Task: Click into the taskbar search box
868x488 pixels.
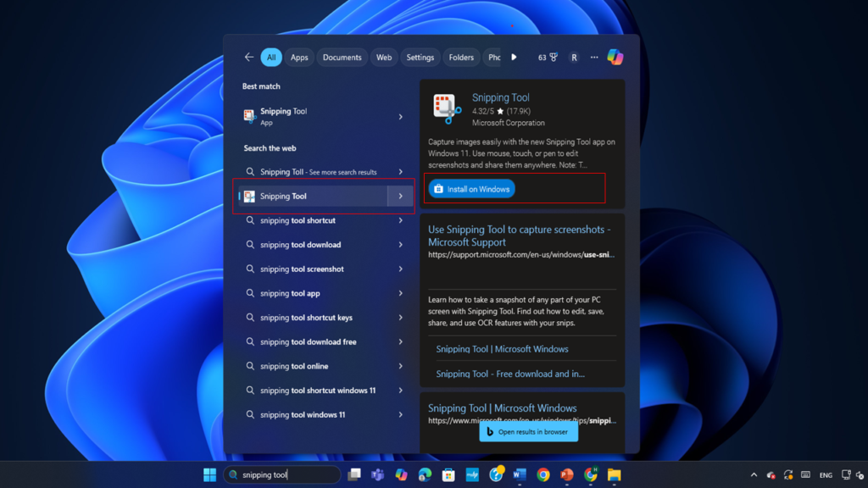Action: pos(282,474)
